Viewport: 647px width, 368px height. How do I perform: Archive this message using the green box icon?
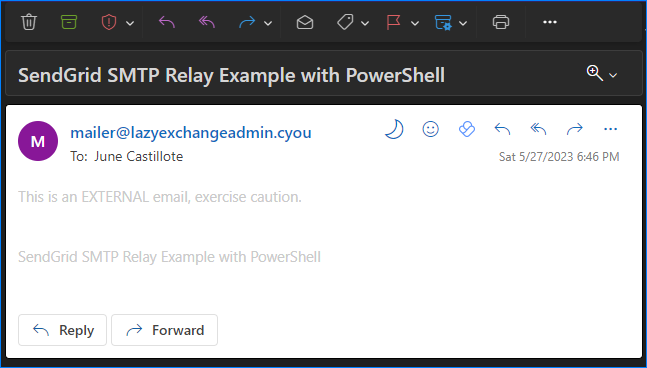(x=69, y=22)
